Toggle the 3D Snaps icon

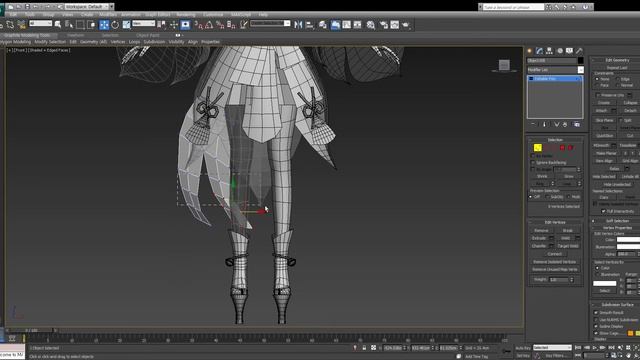pos(199,25)
